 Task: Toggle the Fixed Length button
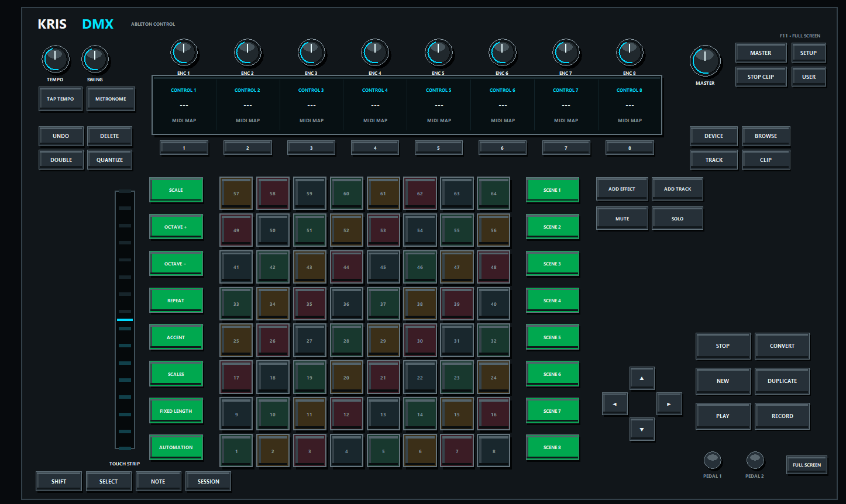(x=176, y=411)
